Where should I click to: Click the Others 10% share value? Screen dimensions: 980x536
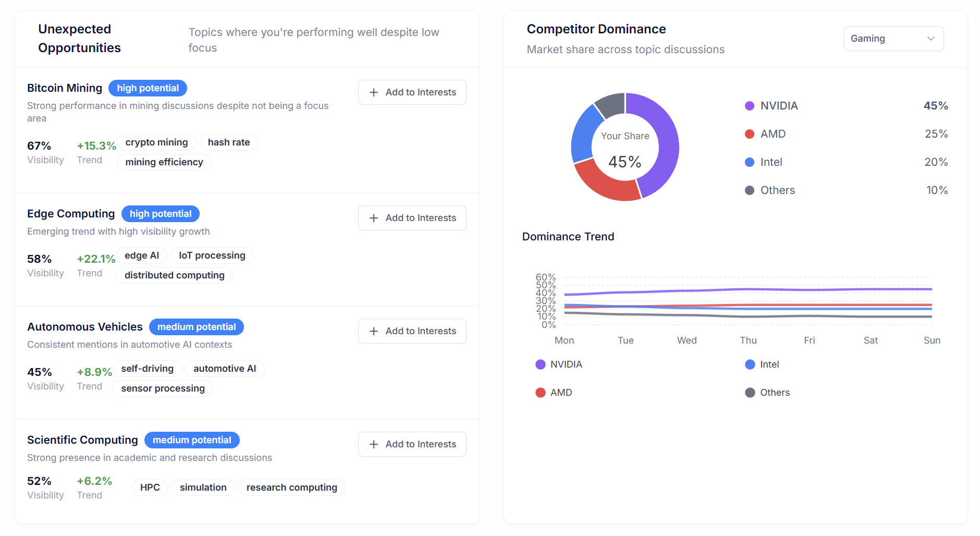coord(937,190)
